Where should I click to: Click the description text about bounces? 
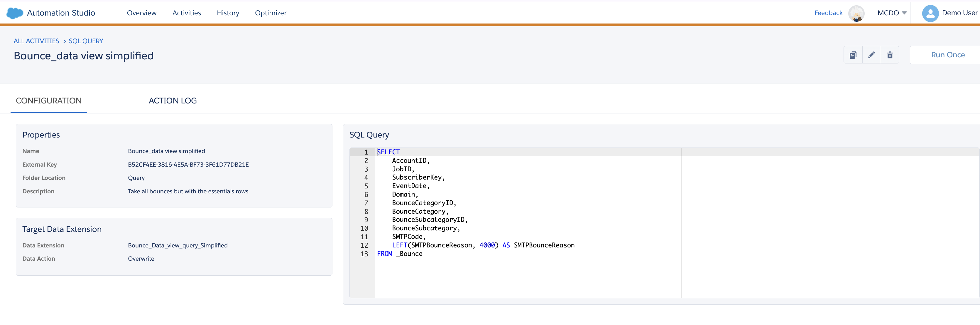coord(188,191)
